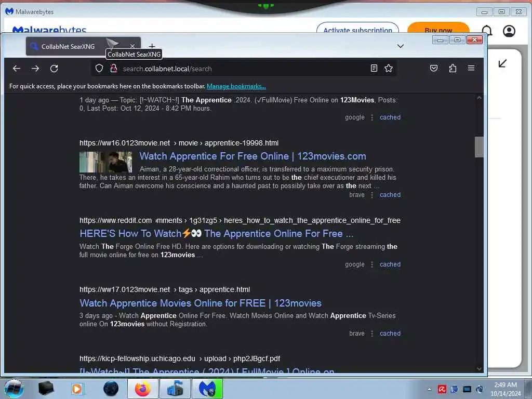Go forward with the browser forward arrow
Image resolution: width=532 pixels, height=399 pixels.
pyautogui.click(x=35, y=69)
